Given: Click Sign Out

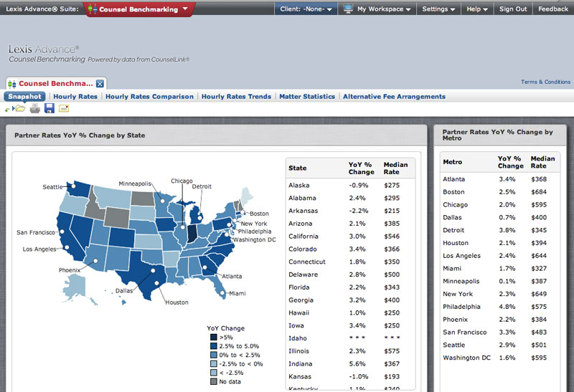Looking at the screenshot, I should click(513, 9).
